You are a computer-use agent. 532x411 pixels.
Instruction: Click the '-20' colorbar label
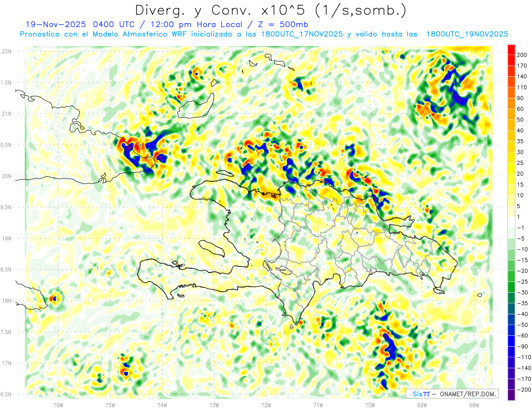point(522,270)
